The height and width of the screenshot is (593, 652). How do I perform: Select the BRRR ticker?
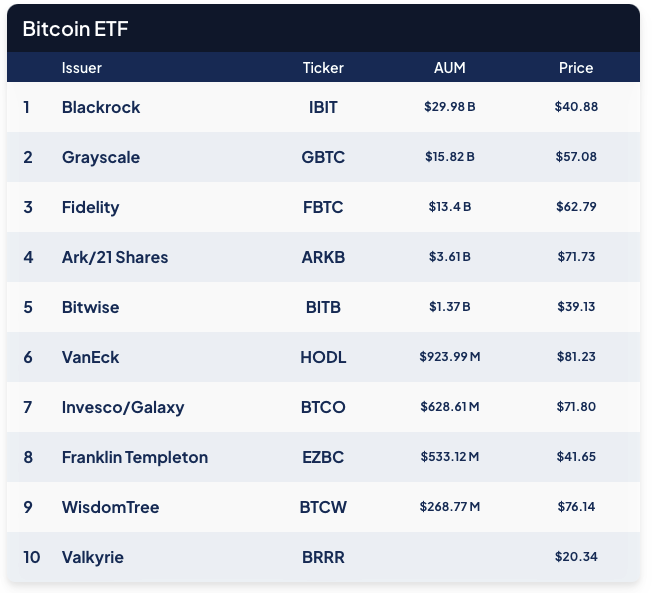323,557
